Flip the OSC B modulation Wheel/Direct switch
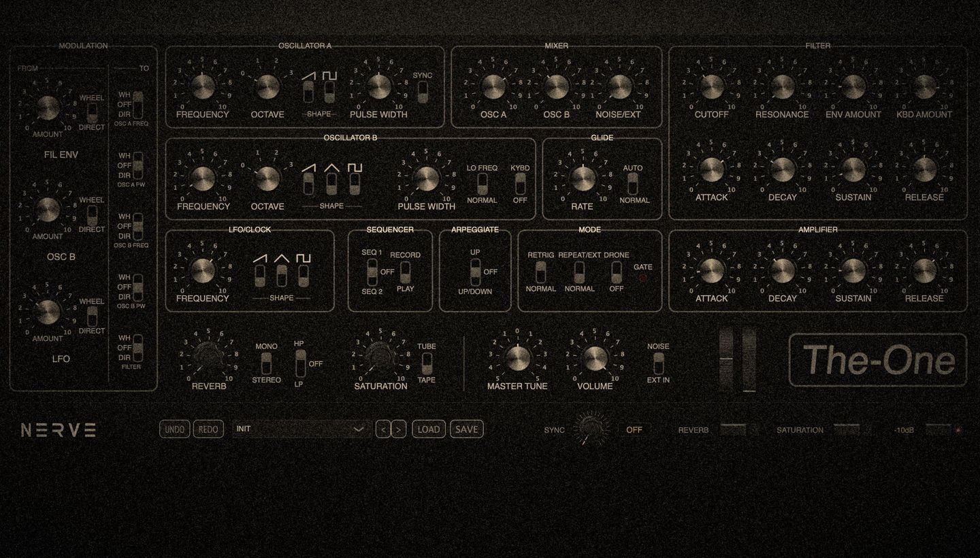 [92, 215]
